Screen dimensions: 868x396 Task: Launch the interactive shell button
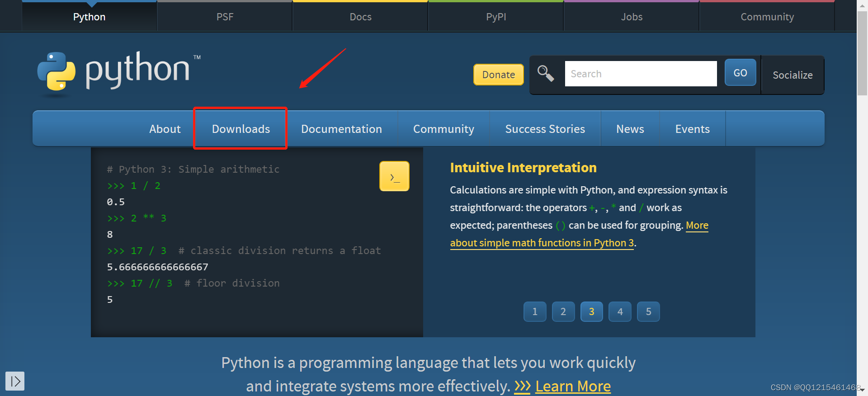point(394,176)
